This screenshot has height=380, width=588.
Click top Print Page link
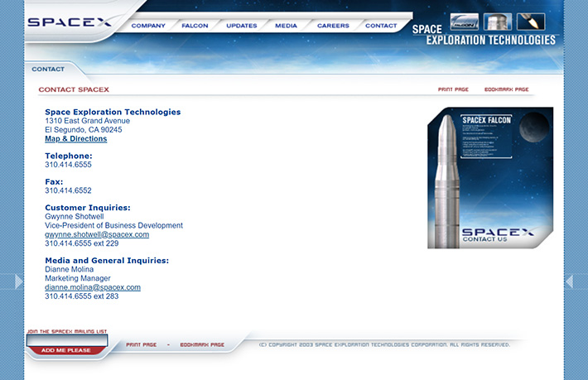[453, 89]
